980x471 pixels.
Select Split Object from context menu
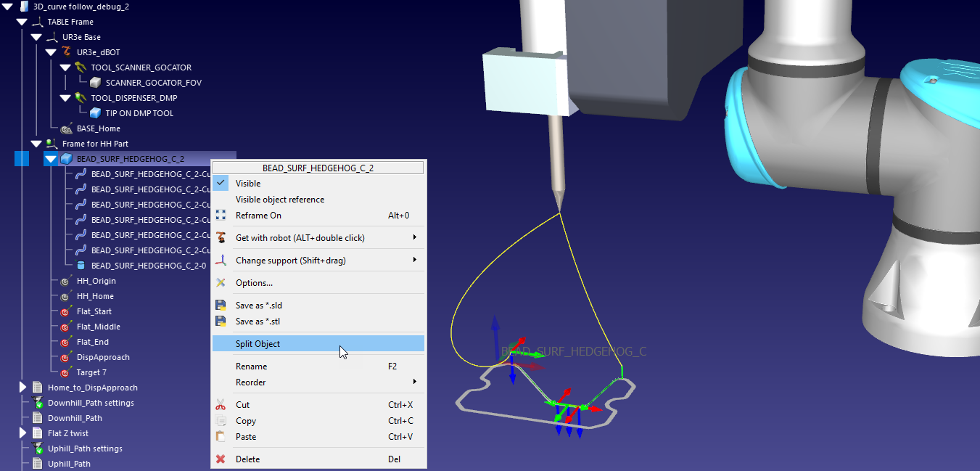[258, 344]
